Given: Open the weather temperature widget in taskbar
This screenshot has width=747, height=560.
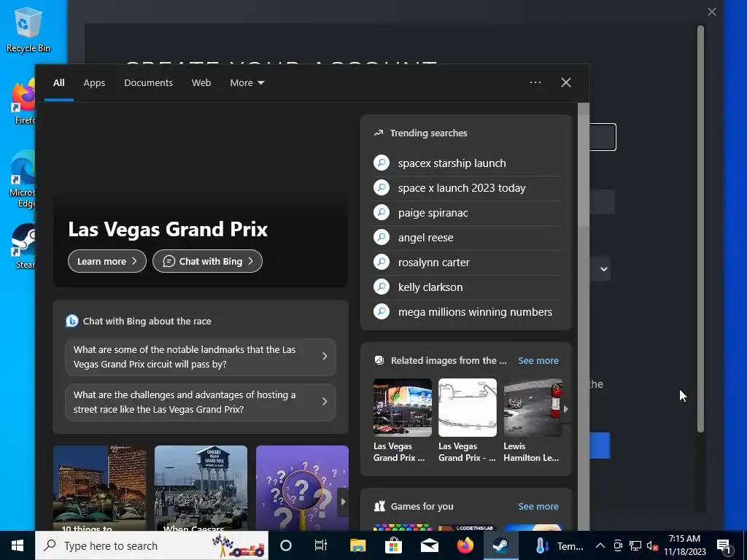Looking at the screenshot, I should click(558, 545).
